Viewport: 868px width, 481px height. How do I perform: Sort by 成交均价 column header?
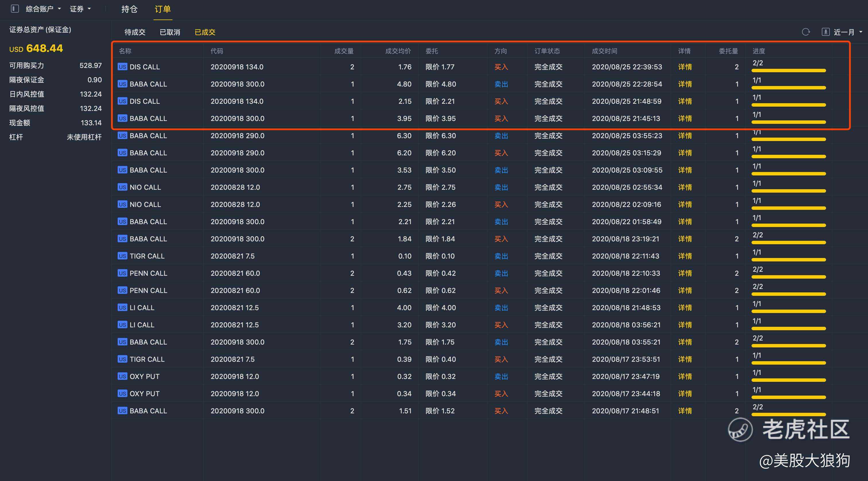(398, 51)
